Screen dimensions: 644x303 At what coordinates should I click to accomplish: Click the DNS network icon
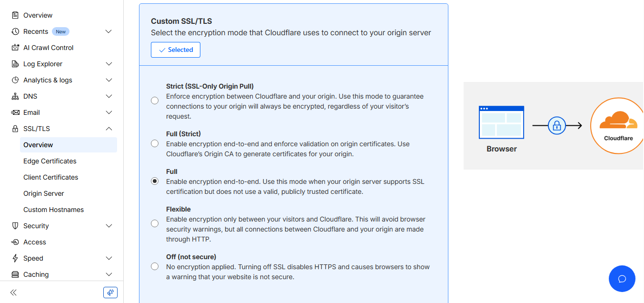pos(15,96)
